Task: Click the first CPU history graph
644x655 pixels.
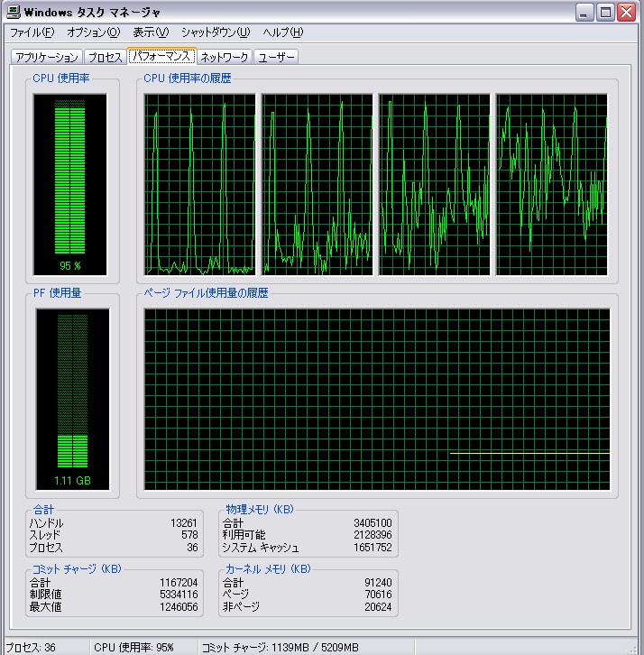Action: pyautogui.click(x=199, y=185)
